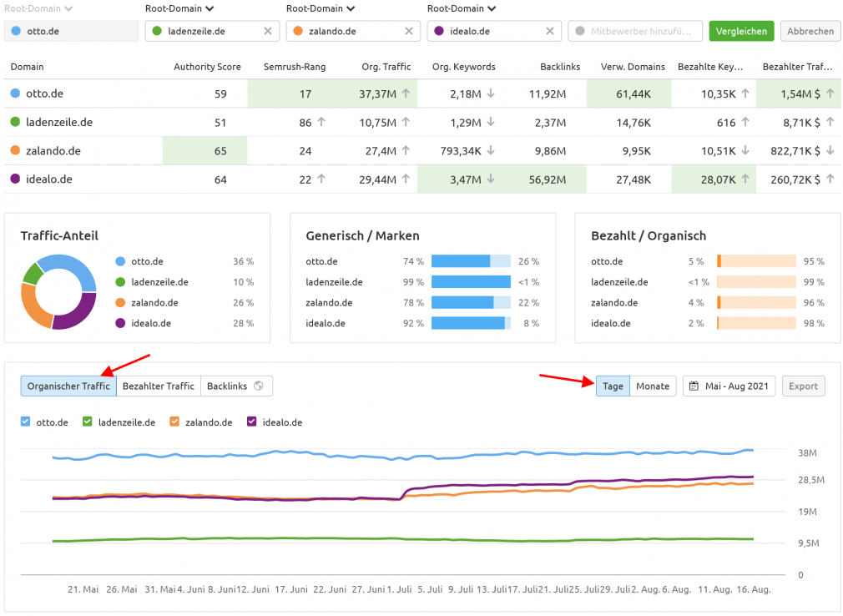The width and height of the screenshot is (843, 616).
Task: Select the Bezahlter Traffic tab
Action: [158, 386]
